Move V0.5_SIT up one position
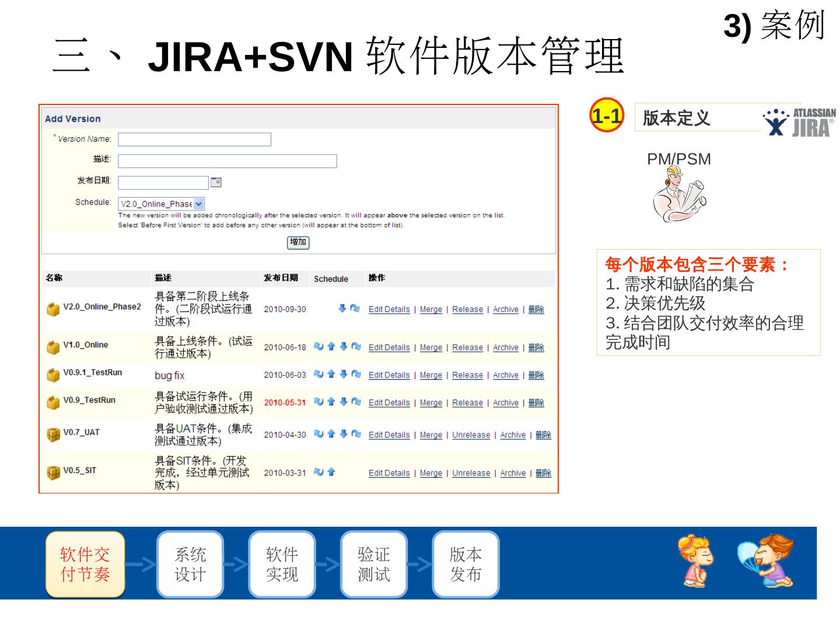This screenshot has height=630, width=840. [331, 472]
